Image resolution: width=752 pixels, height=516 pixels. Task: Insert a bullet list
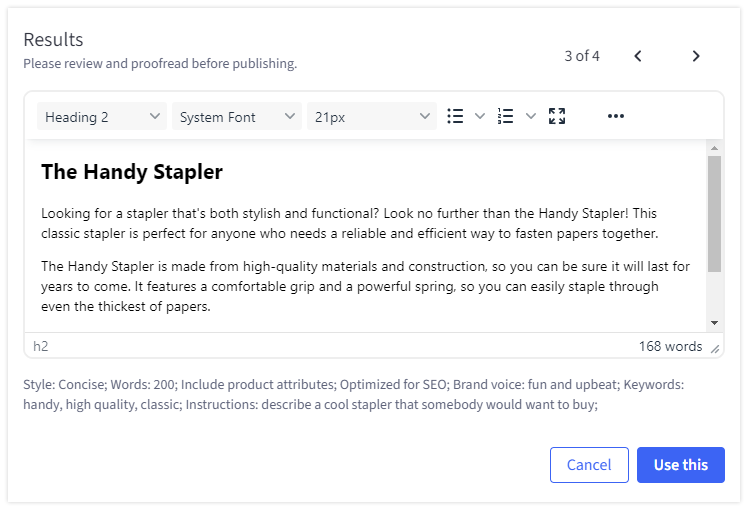[x=455, y=117]
